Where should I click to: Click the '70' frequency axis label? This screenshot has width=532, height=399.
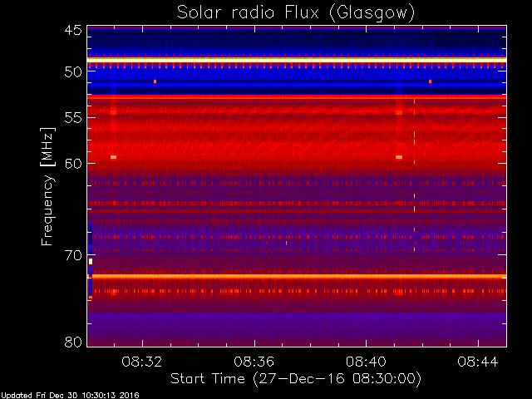coord(73,255)
